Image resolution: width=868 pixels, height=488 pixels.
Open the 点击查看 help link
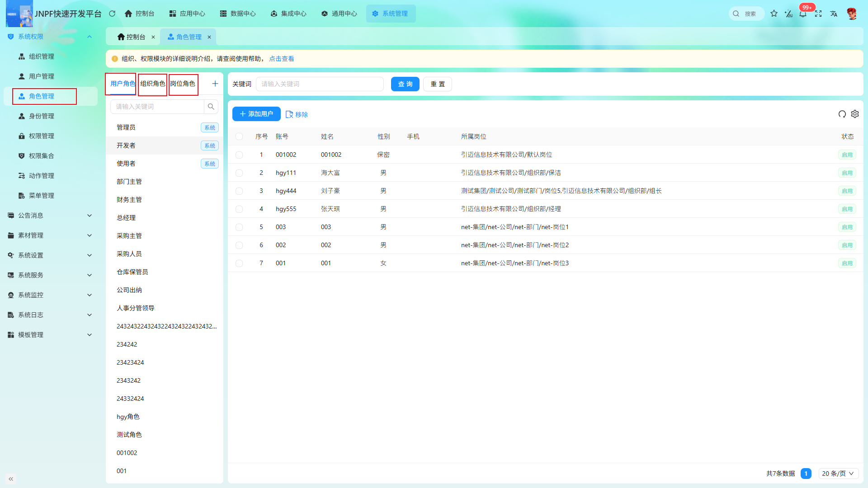282,59
